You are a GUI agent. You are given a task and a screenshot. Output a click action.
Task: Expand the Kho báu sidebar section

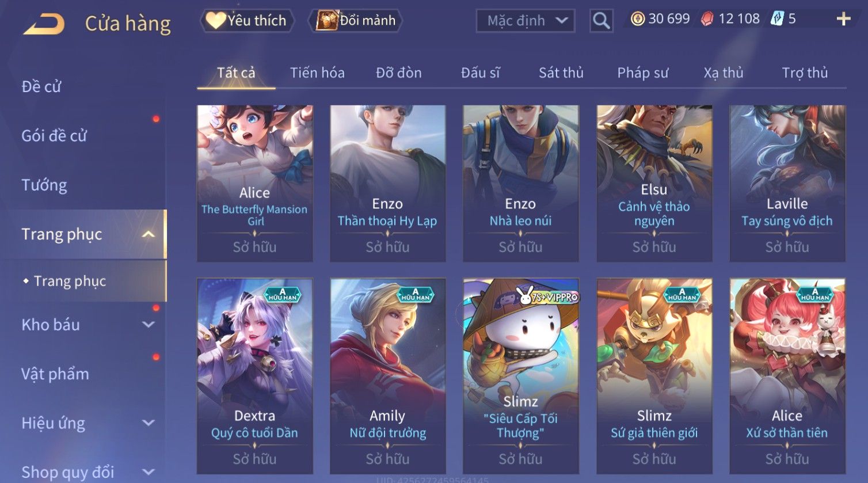click(x=148, y=325)
